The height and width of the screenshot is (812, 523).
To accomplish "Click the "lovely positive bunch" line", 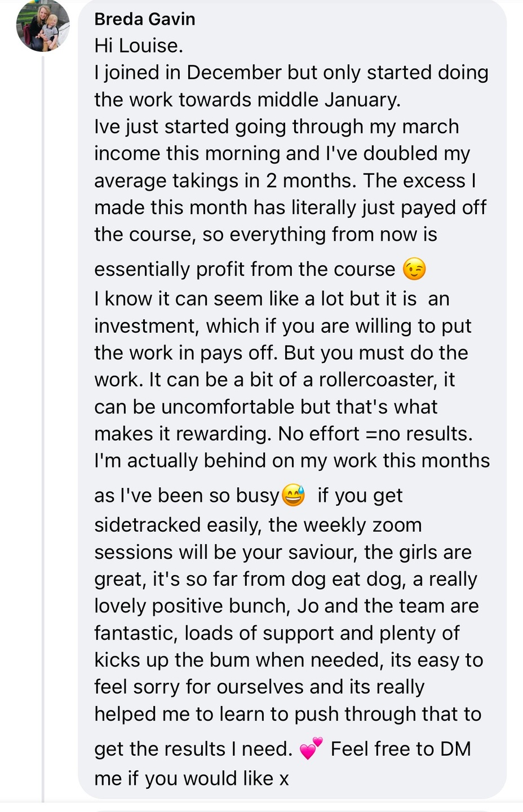I will click(x=286, y=606).
